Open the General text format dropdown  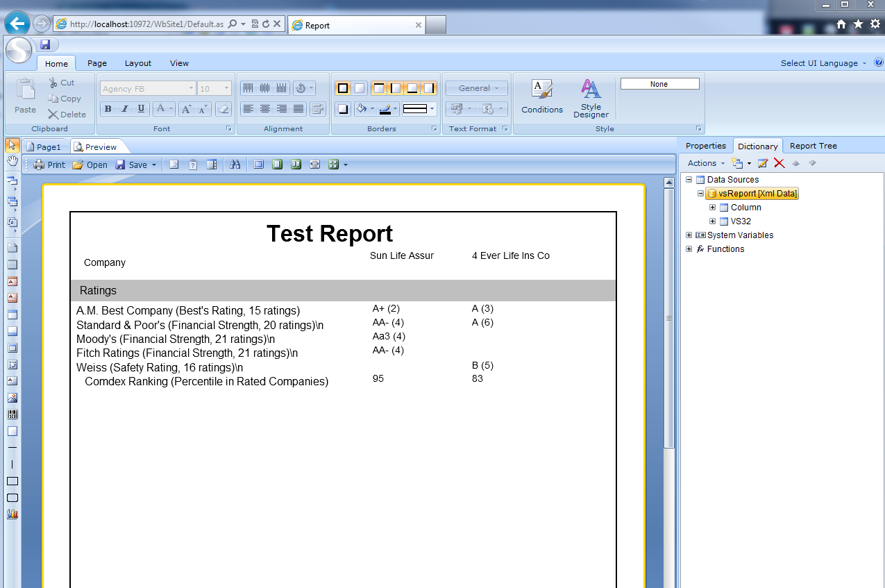pyautogui.click(x=477, y=88)
